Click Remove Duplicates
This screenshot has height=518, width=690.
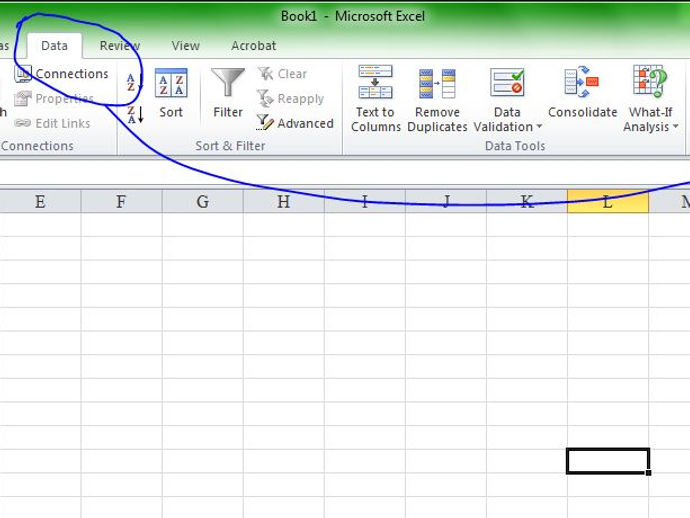tap(437, 99)
